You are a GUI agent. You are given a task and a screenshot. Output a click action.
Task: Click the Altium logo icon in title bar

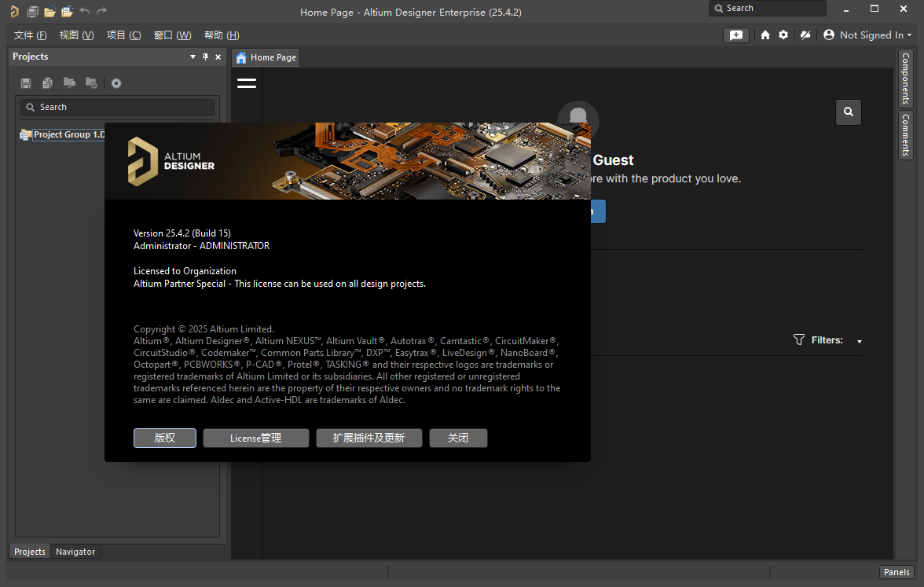tap(15, 11)
